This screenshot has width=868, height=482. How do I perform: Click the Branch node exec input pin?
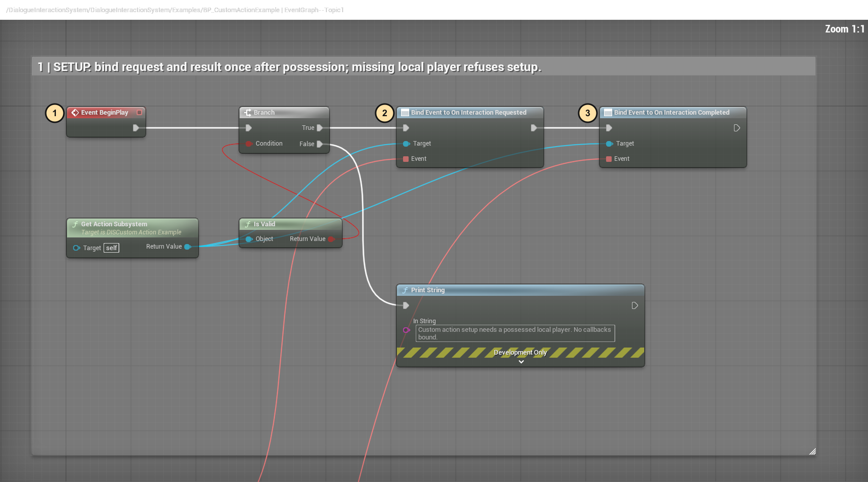click(x=248, y=128)
